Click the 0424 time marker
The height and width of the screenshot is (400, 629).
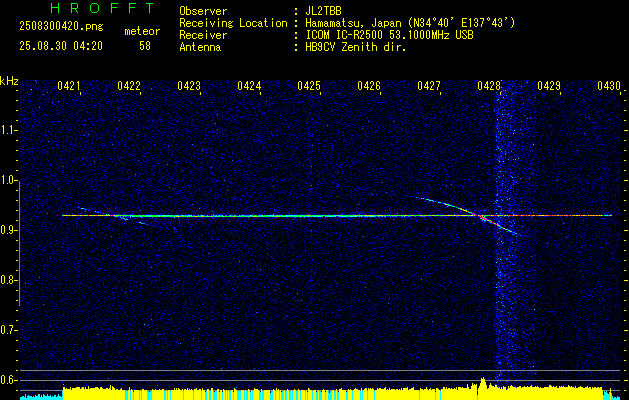pyautogui.click(x=249, y=85)
